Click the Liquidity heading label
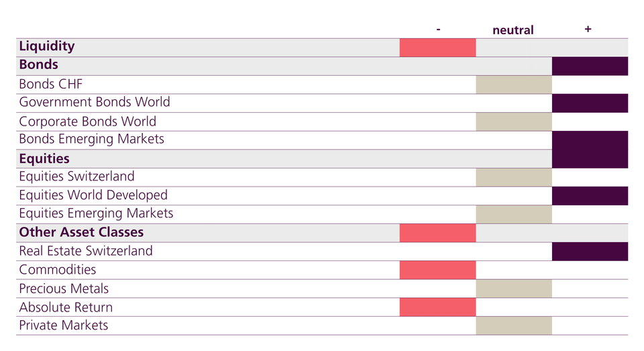Screen dimensions: 644x351 (x=47, y=46)
